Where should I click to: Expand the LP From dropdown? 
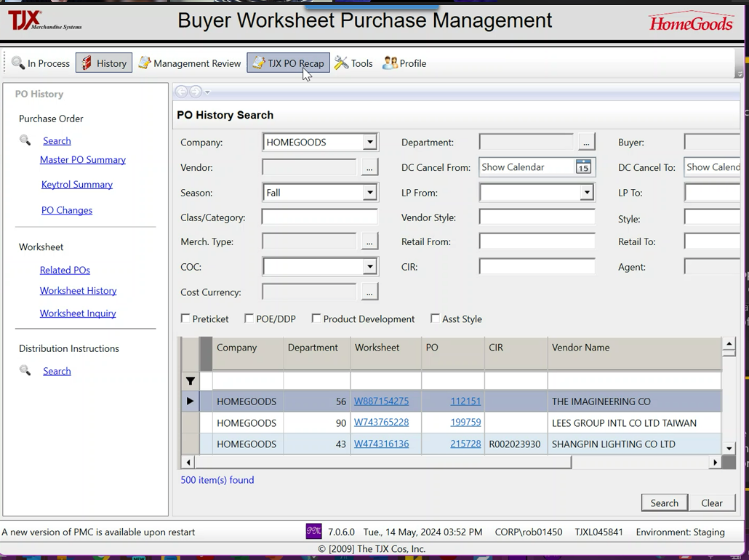point(587,193)
